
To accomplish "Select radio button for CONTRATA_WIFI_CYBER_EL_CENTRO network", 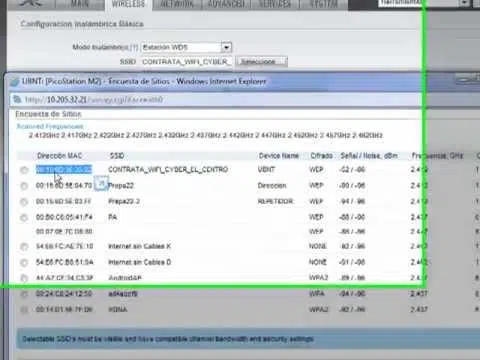I will coord(24,170).
